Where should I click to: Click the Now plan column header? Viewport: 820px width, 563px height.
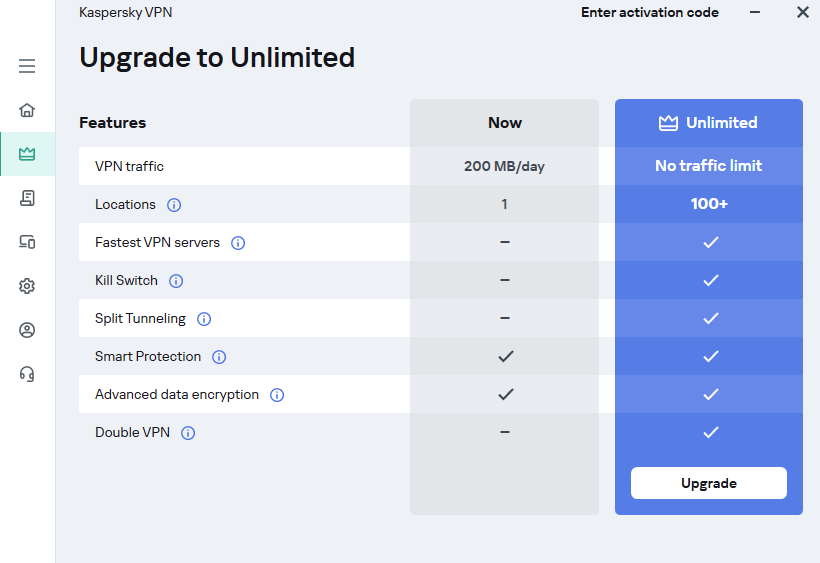504,123
